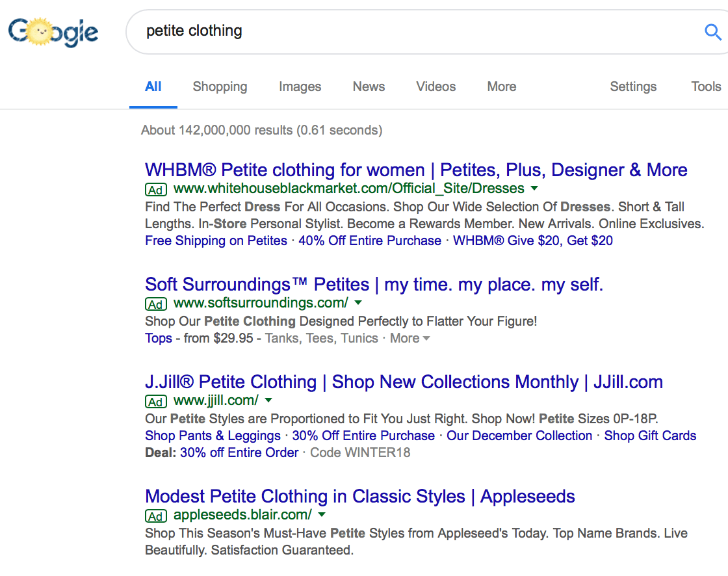Click the www.softsurroundings.com/ URL text
Image resolution: width=728 pixels, height=576 pixels.
coord(261,303)
